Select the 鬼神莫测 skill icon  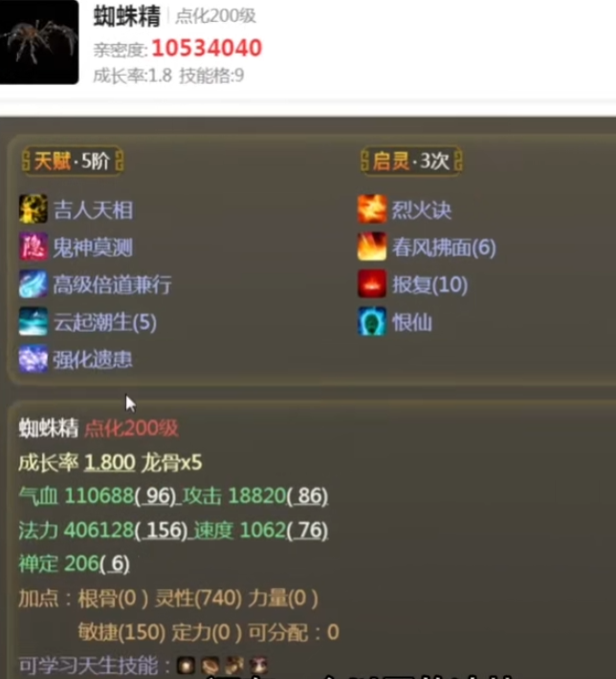[x=33, y=247]
